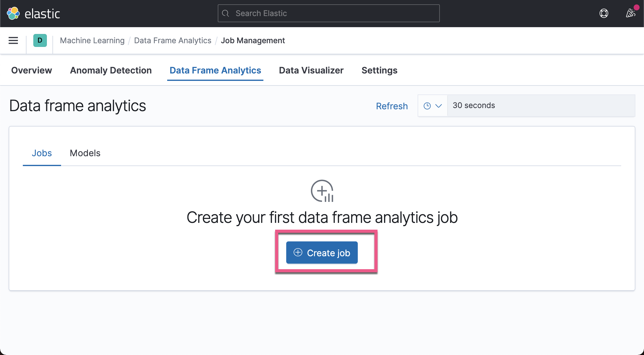This screenshot has height=355, width=644.
Task: Open navigation via the hamburger menu icon
Action: point(13,40)
